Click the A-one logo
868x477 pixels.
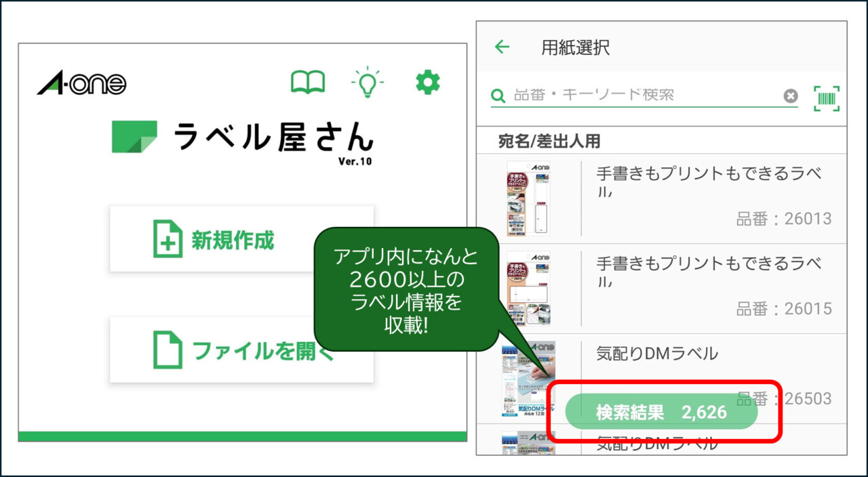click(x=81, y=83)
